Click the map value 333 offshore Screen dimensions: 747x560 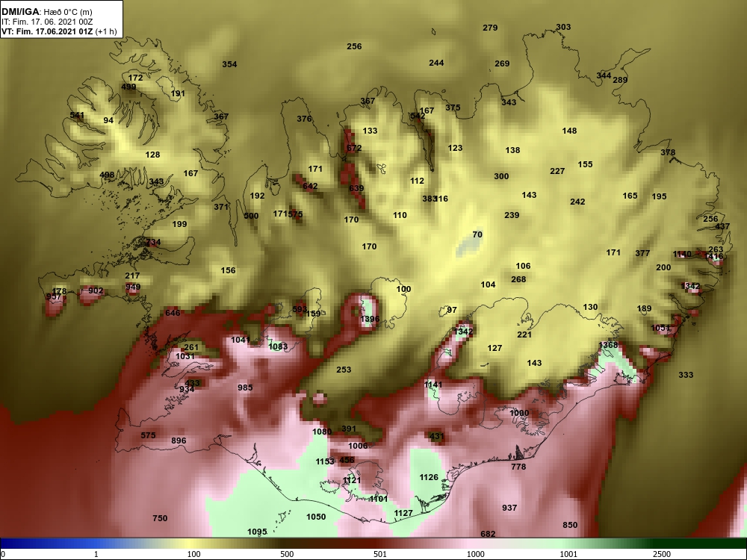[x=686, y=376]
